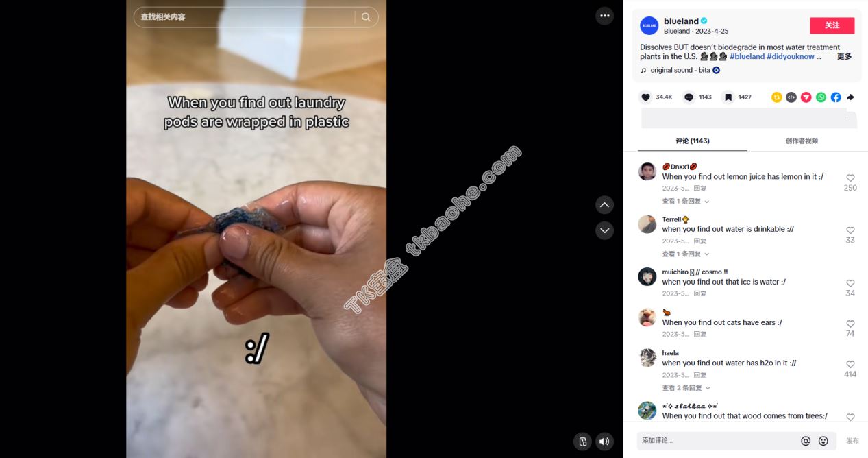Share video to Facebook
This screenshot has width=868, height=458.
click(x=836, y=97)
